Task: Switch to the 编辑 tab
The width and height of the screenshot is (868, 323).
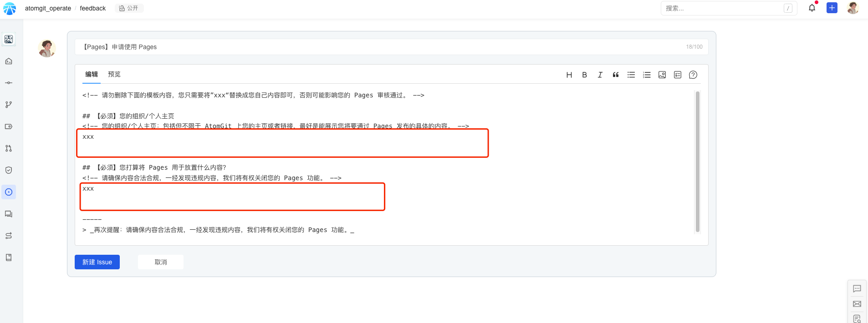Action: 92,74
